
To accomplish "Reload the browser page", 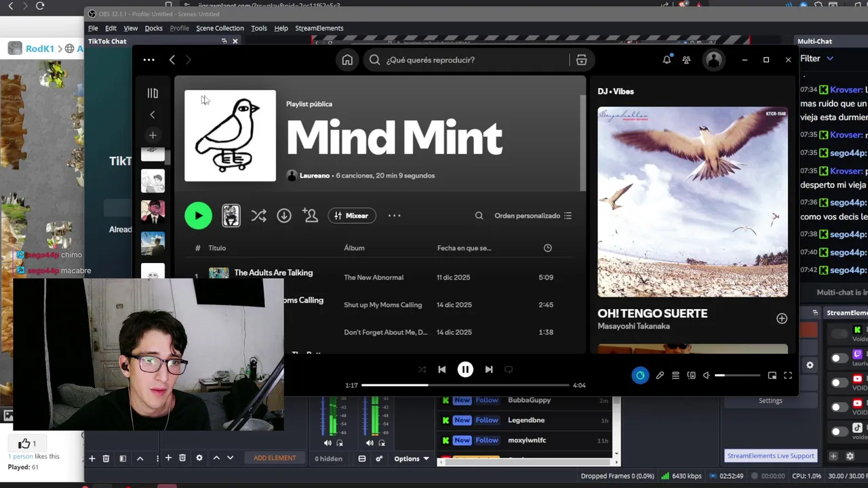I will [x=40, y=6].
